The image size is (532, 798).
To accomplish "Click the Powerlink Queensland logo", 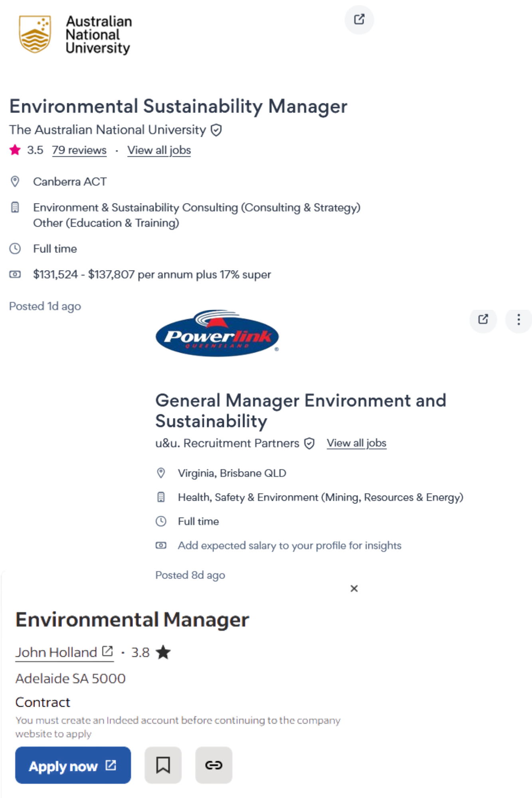I will [218, 333].
